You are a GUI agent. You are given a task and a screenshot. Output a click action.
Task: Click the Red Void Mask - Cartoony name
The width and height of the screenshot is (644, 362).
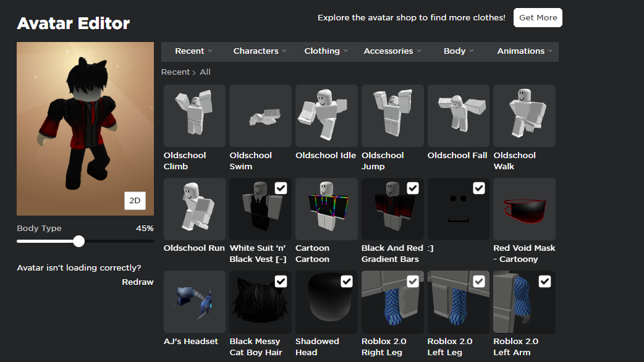click(525, 254)
